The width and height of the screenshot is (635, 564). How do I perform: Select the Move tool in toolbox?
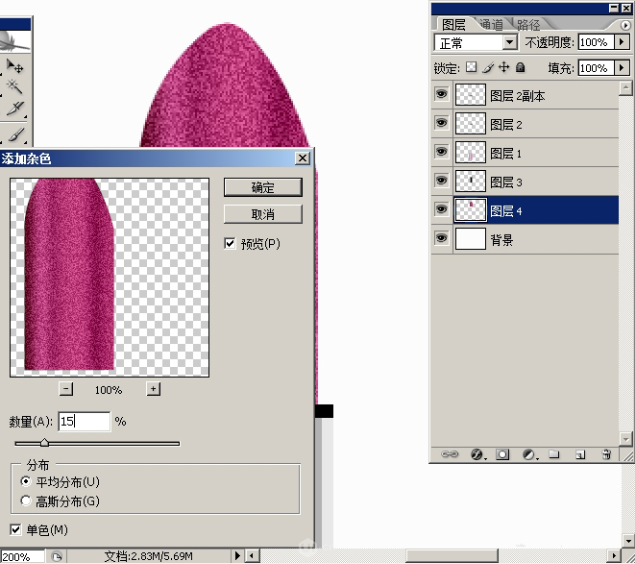point(15,66)
